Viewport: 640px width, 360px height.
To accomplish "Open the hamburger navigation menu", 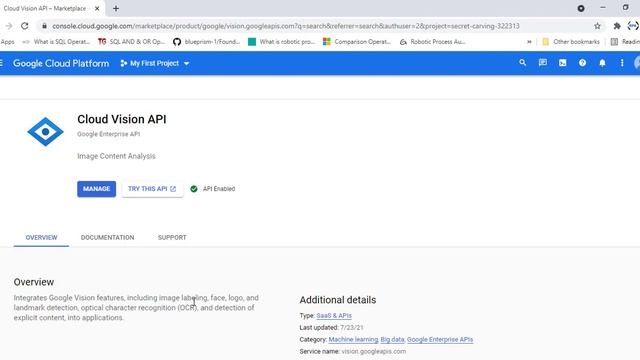I will tap(2, 63).
